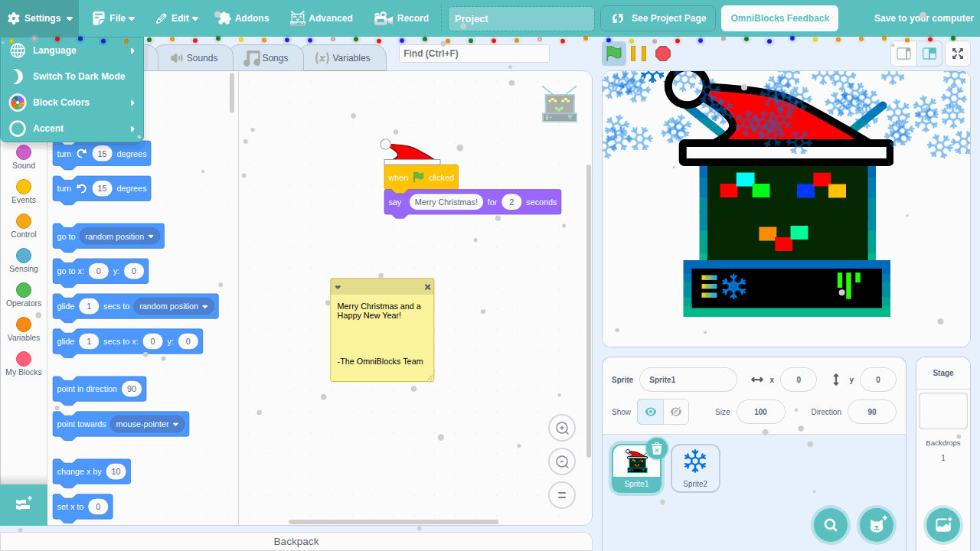The width and height of the screenshot is (980, 551).
Task: Select the Sprite2 snowflake thumbnail
Action: pyautogui.click(x=695, y=468)
